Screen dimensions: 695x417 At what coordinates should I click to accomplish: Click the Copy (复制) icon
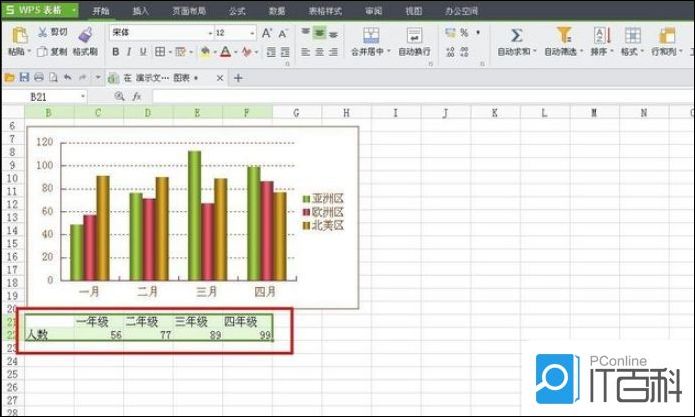pos(42,52)
